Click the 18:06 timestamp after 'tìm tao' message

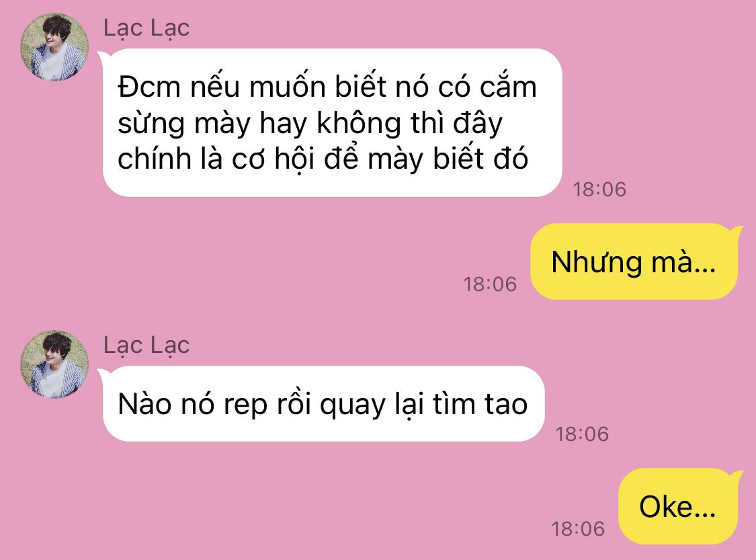click(582, 434)
